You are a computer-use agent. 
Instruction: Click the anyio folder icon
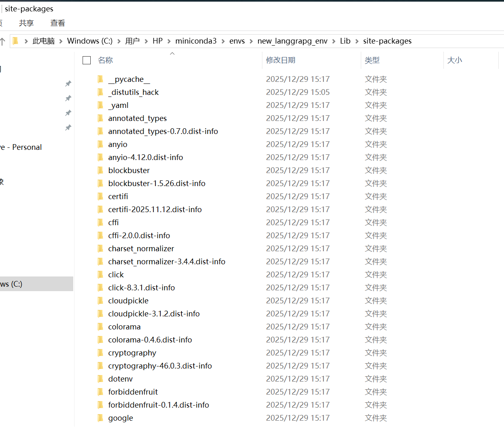[x=100, y=144]
